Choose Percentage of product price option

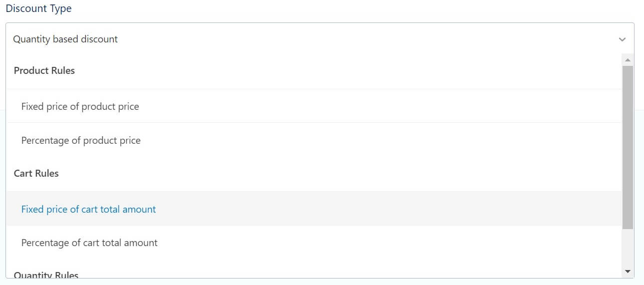click(81, 141)
